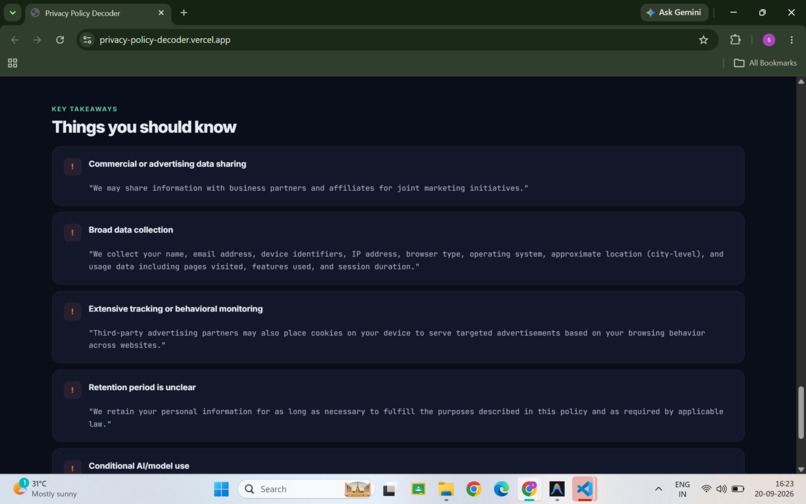This screenshot has height=504, width=806.
Task: Open the clock showing 16:23
Action: click(774, 489)
